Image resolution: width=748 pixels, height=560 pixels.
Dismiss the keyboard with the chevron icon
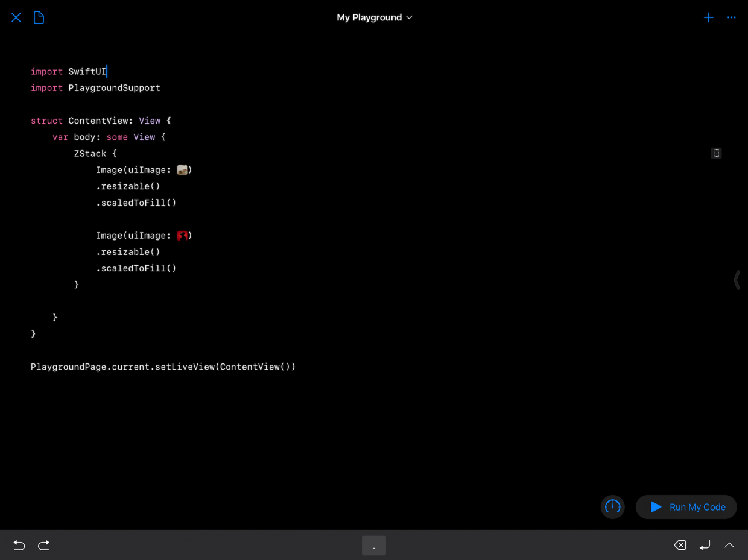(729, 545)
